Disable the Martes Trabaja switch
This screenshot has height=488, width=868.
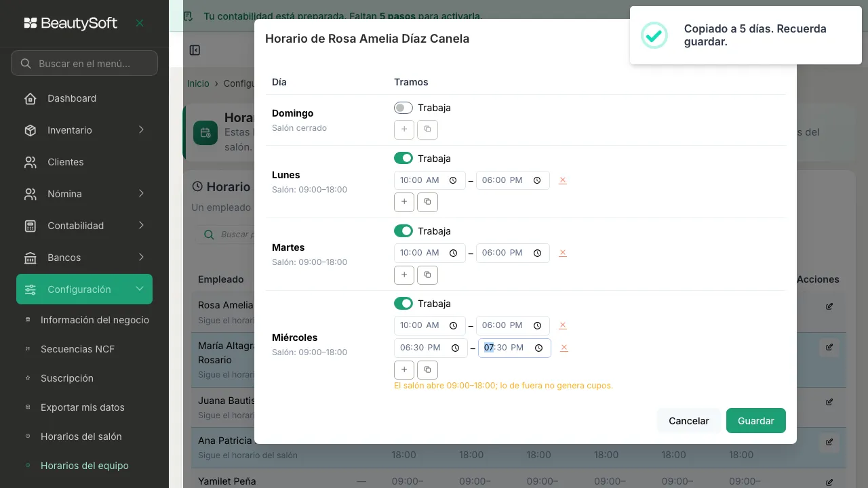click(403, 231)
